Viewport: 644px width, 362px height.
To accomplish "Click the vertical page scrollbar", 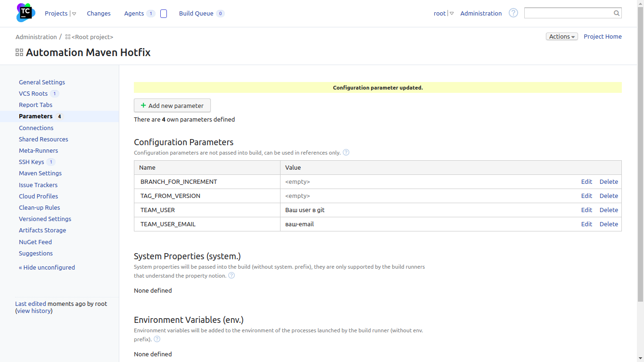I will click(x=640, y=156).
